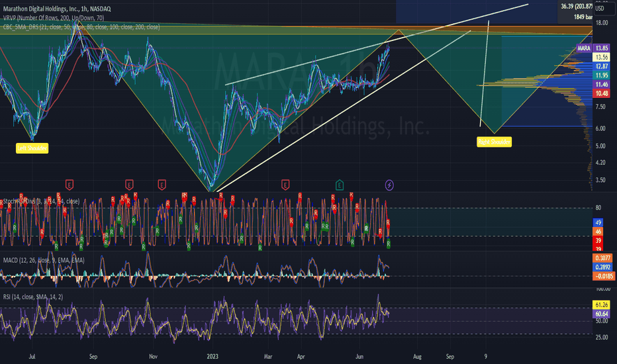Click the Aug label on time axis
Viewport: 617px width, 364px height.
click(x=417, y=357)
